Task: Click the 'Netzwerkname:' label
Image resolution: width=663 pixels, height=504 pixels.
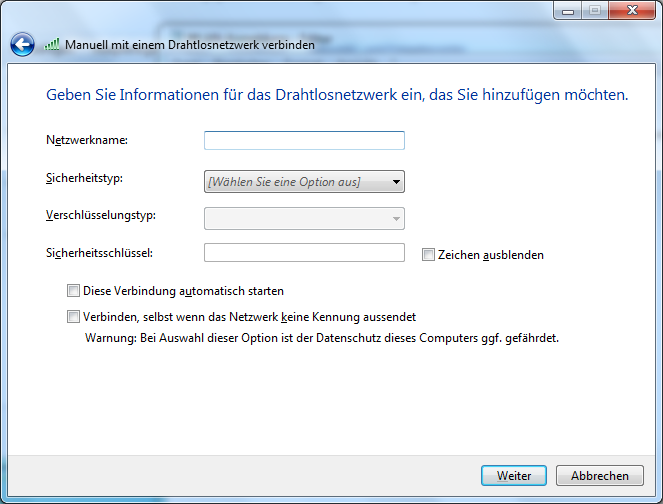Action: (x=87, y=140)
